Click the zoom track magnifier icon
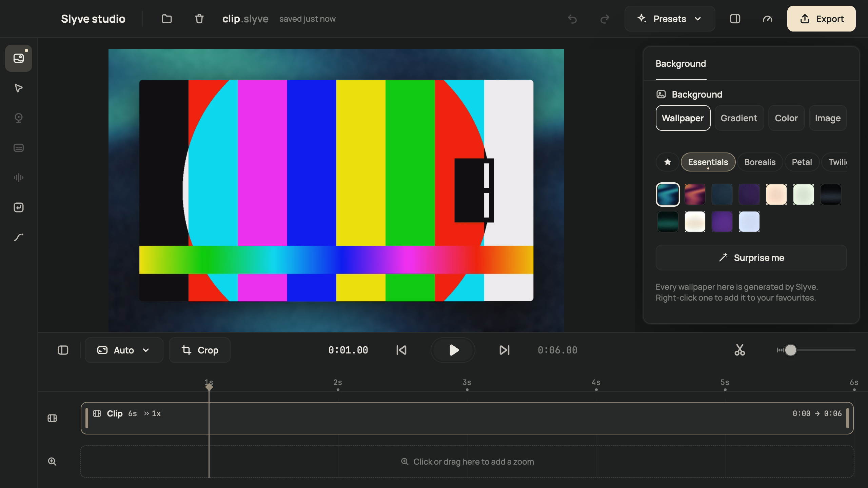This screenshot has height=488, width=868. point(52,462)
